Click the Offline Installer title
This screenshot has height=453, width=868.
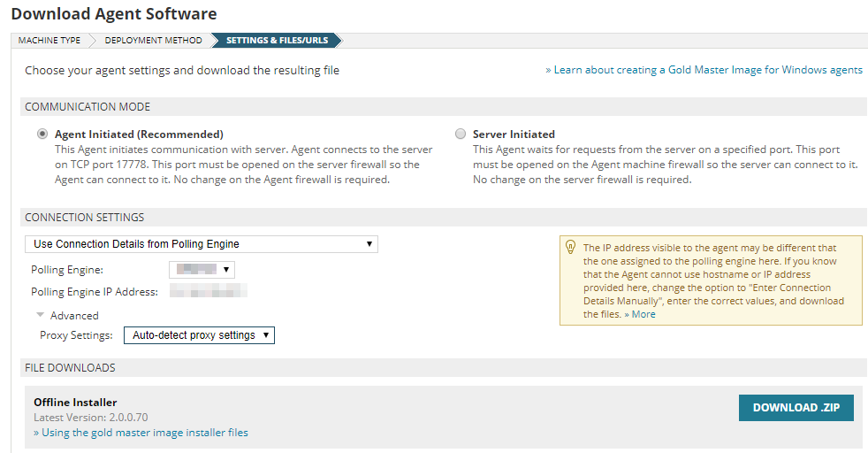pyautogui.click(x=75, y=403)
